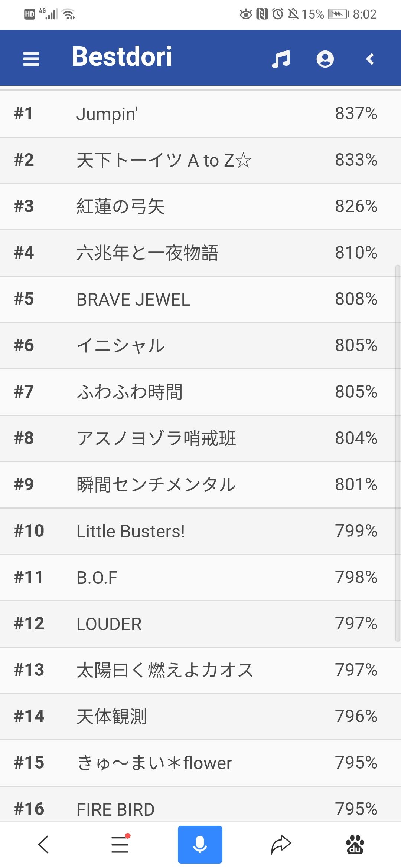Tap the Bestdori site title
This screenshot has width=401, height=868.
click(122, 57)
